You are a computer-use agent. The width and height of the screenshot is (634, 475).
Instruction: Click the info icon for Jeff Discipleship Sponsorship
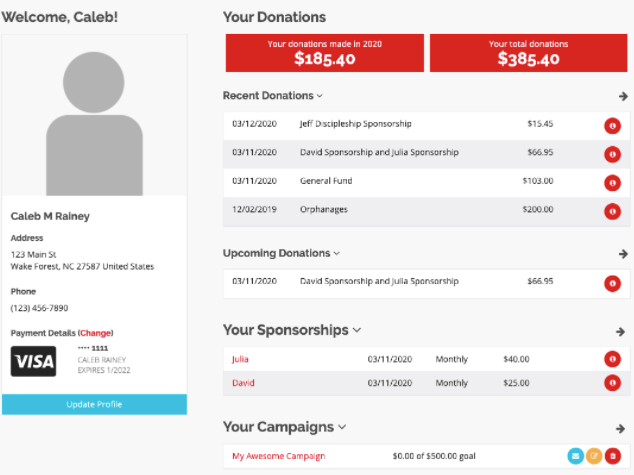pyautogui.click(x=612, y=126)
